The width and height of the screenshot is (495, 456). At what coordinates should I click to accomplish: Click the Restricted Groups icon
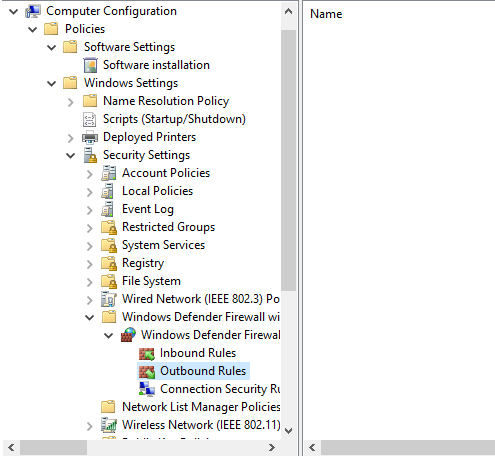(x=109, y=227)
